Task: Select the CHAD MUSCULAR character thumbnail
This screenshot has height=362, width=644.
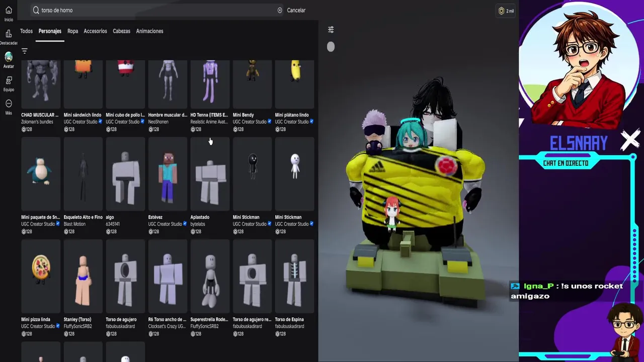Action: coord(41,84)
